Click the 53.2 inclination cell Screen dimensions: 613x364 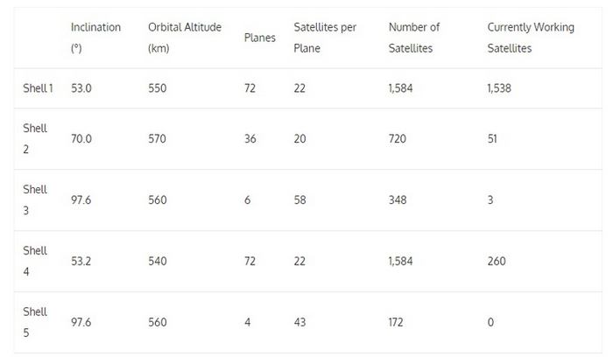(x=81, y=262)
